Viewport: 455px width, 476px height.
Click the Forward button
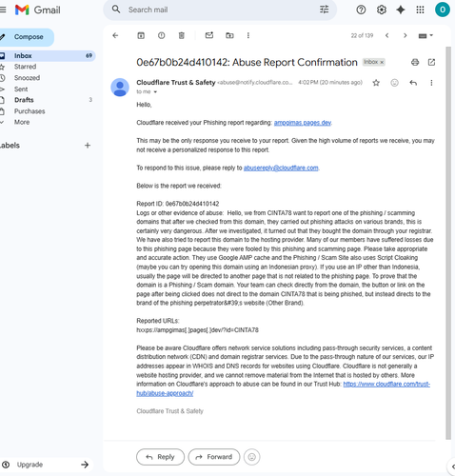[214, 457]
